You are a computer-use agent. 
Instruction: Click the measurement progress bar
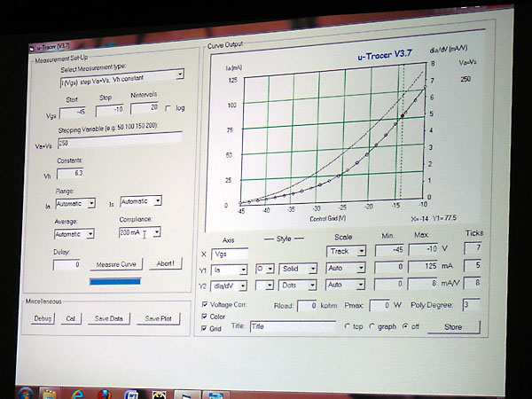pyautogui.click(x=115, y=282)
